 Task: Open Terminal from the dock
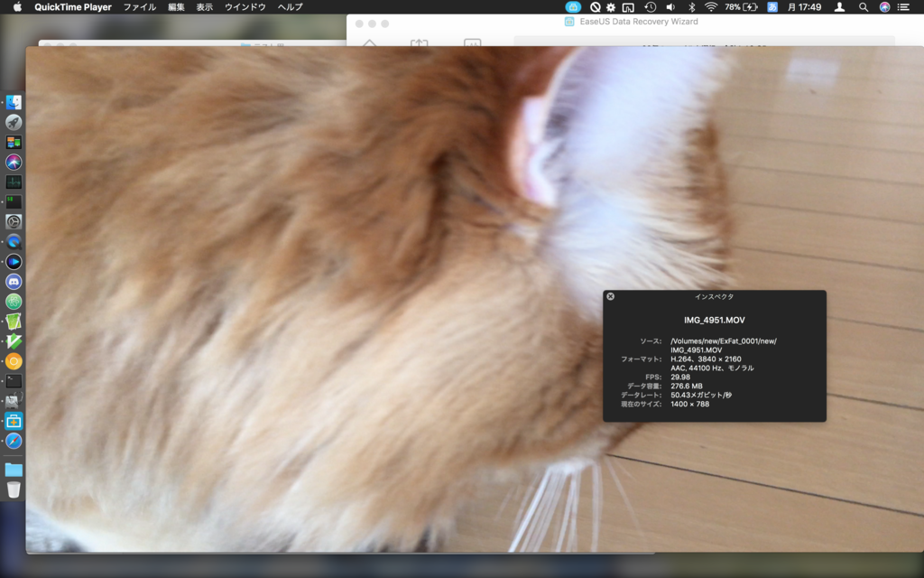[14, 381]
